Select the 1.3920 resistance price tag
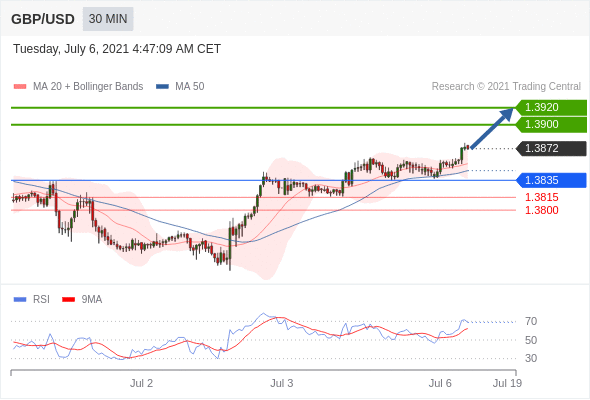 click(x=551, y=108)
